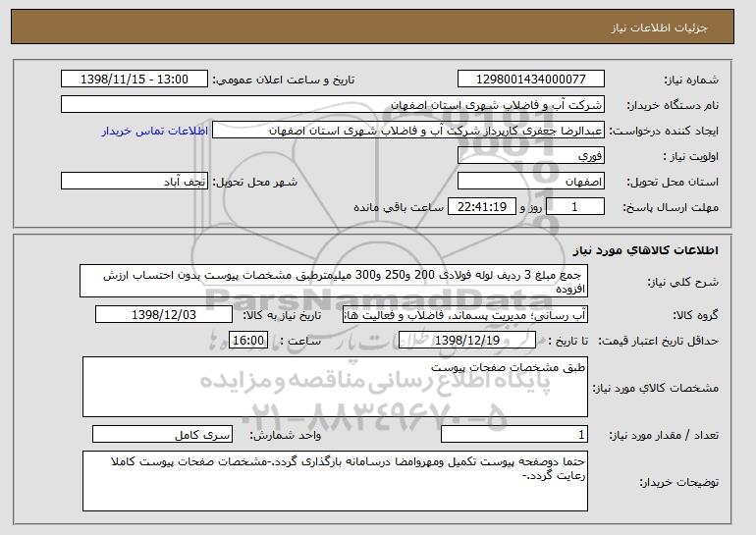Click the label استان محل تحویل
This screenshot has width=756, height=535.
click(x=673, y=182)
